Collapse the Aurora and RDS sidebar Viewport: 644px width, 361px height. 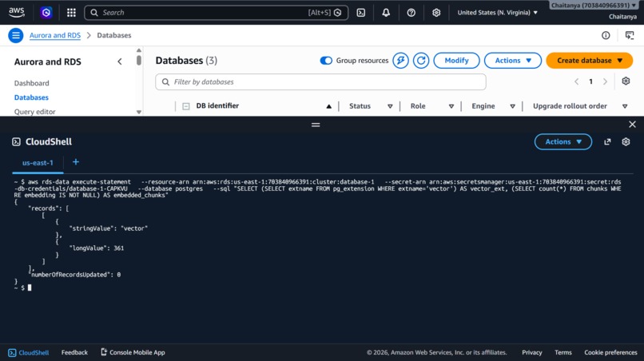120,62
